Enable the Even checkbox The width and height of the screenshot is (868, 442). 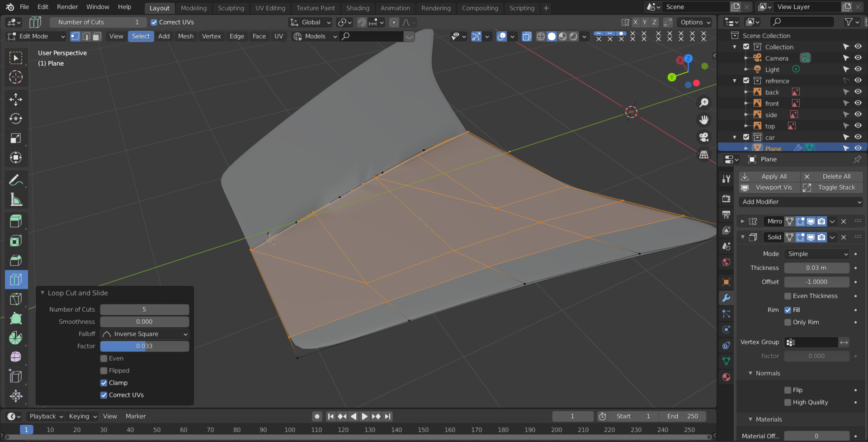pyautogui.click(x=104, y=358)
